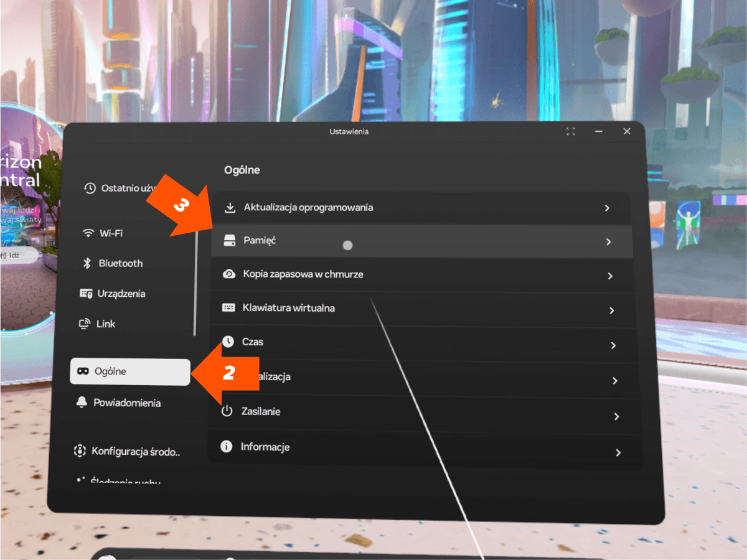Open Konfiguracja środowiska settings category
The height and width of the screenshot is (560, 747).
(x=128, y=452)
